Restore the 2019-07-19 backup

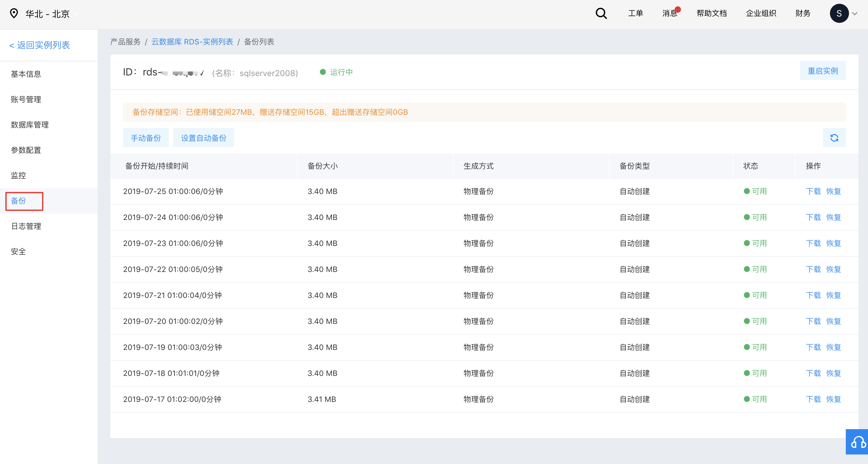pos(834,347)
